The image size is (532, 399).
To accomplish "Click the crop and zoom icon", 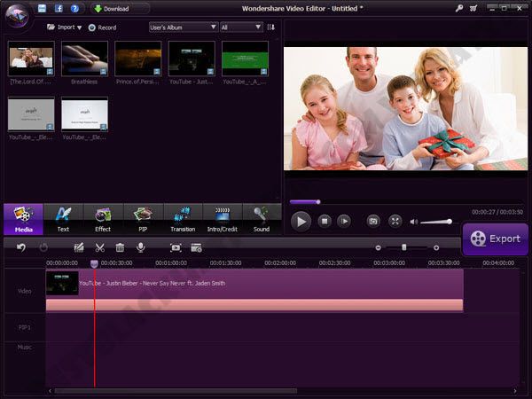I will click(176, 247).
